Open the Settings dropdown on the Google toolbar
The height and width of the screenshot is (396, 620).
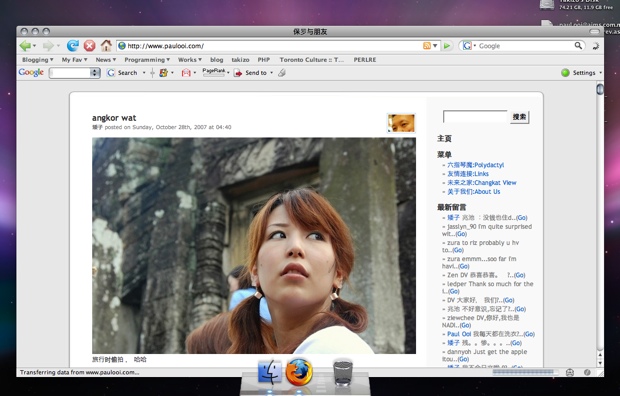pyautogui.click(x=600, y=73)
